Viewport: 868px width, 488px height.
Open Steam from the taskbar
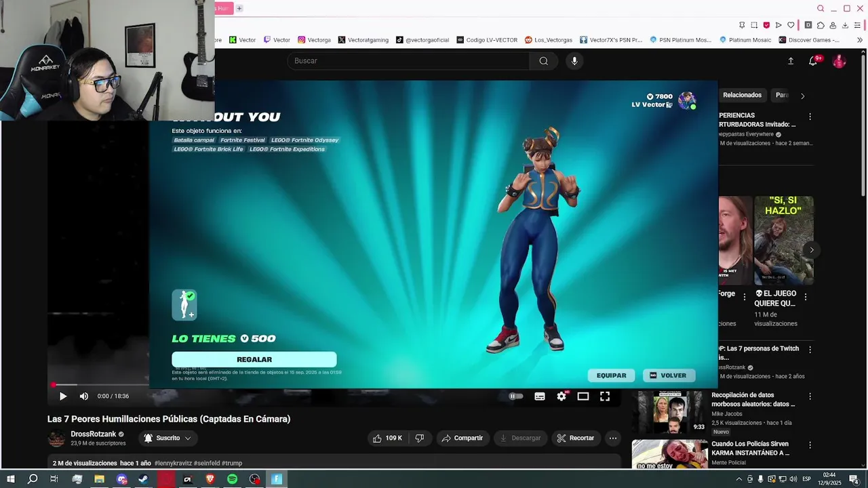point(143,479)
